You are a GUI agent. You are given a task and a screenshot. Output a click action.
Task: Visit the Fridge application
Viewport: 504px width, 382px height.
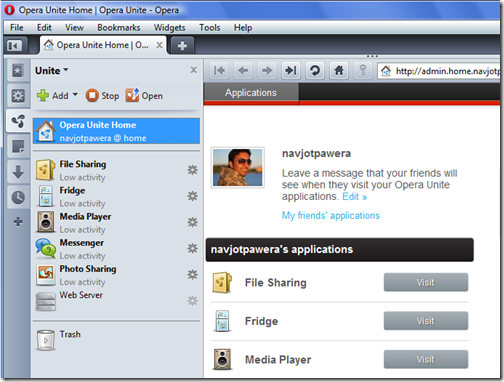[x=426, y=321]
